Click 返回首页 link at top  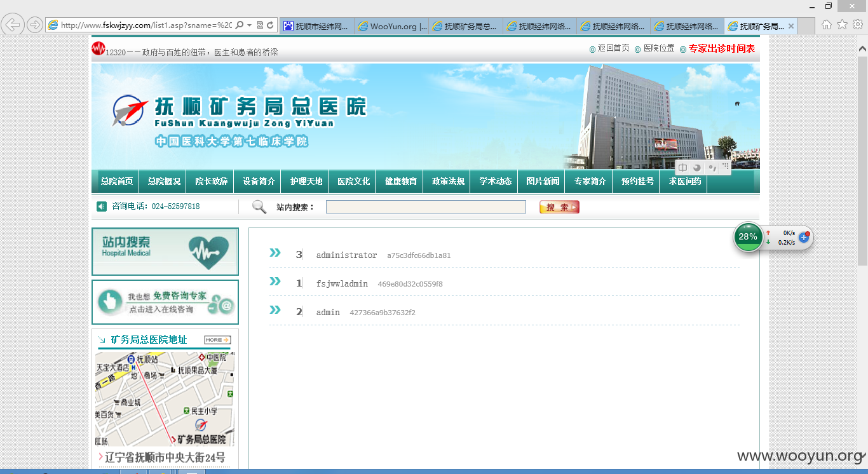613,48
